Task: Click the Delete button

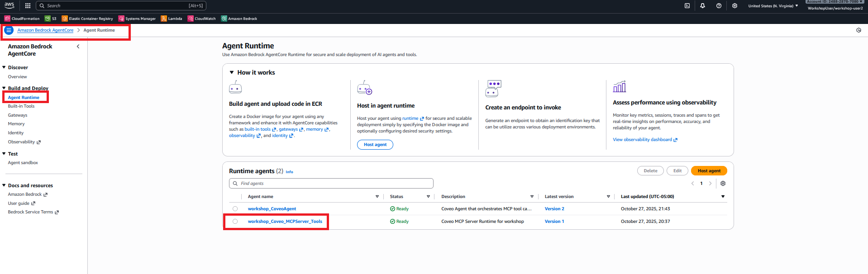Action: tap(650, 171)
